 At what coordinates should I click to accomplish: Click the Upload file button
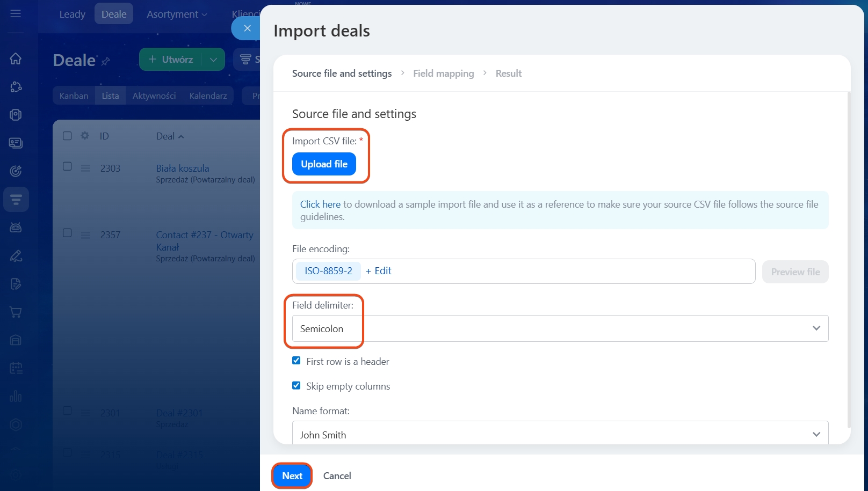point(324,164)
